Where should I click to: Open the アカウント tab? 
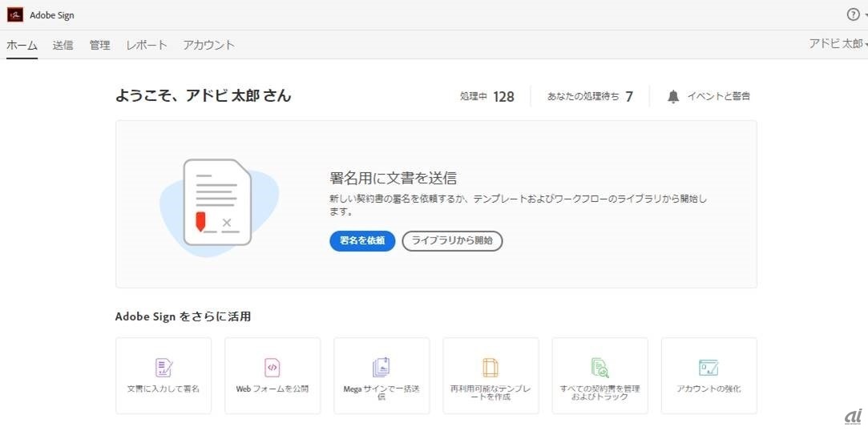pos(208,45)
